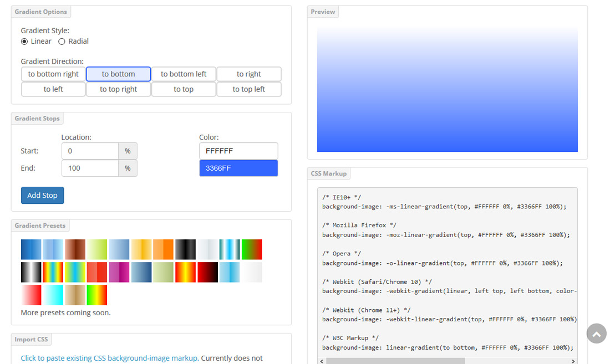Click the CSS markup horizontal scrollbar thumb

pyautogui.click(x=395, y=361)
